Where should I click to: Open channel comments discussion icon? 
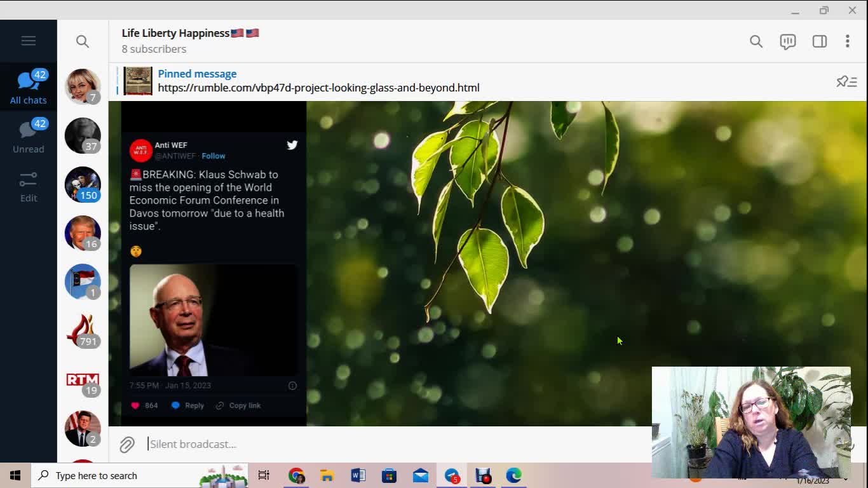click(x=787, y=41)
